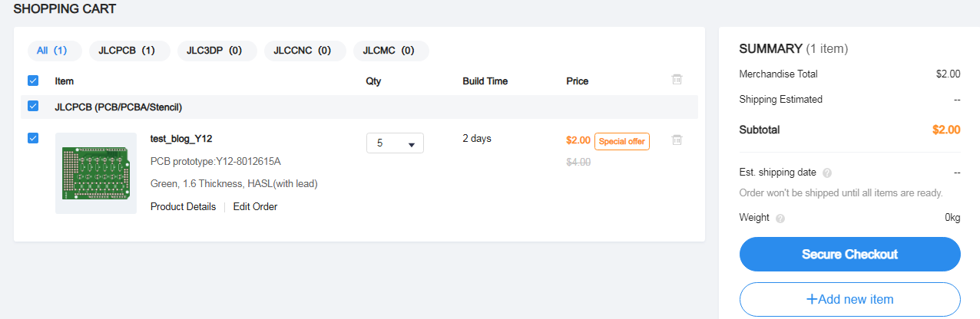Screen dimensions: 980x319
Task: Open Product Details link
Action: [x=183, y=206]
